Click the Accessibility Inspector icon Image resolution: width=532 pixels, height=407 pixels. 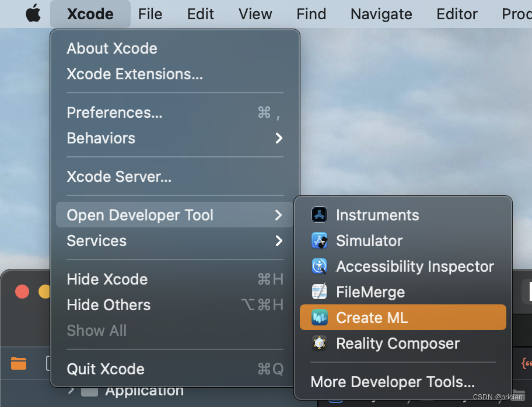point(319,266)
